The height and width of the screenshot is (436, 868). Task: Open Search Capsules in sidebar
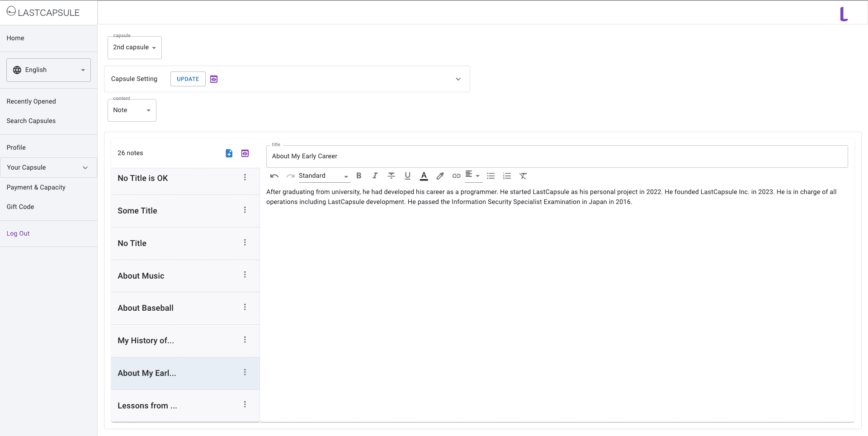click(31, 121)
